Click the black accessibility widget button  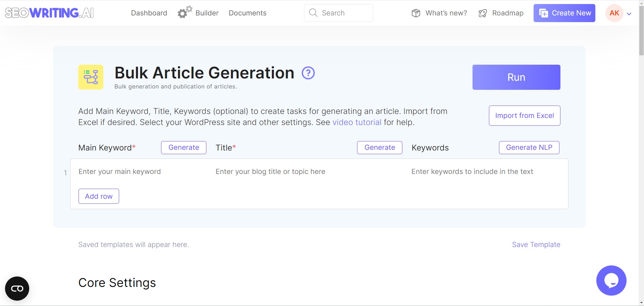click(x=17, y=289)
